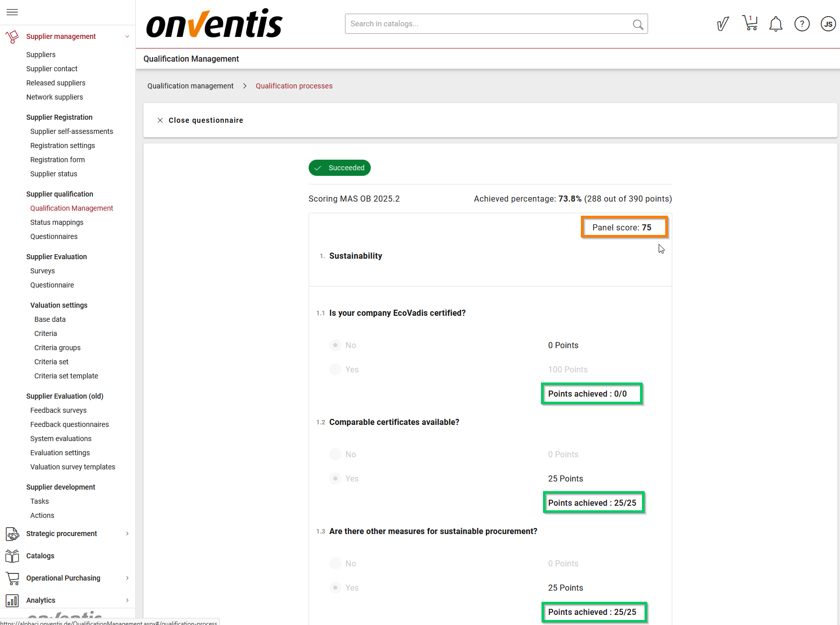Click Close questionnaire button
This screenshot has height=625, width=840.
pos(201,120)
